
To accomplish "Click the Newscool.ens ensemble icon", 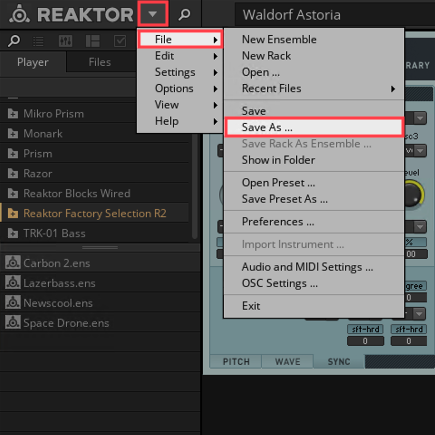I will click(x=13, y=303).
